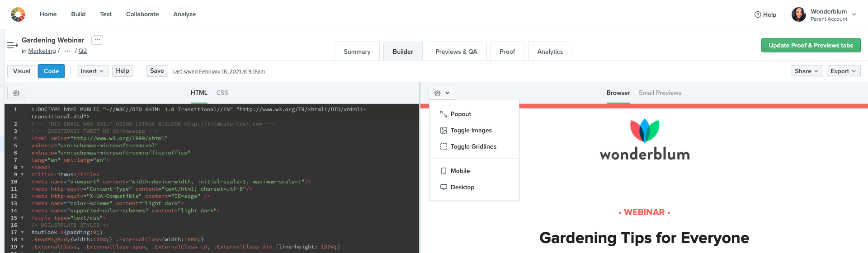This screenshot has height=253, width=868.
Task: Open the Share dropdown
Action: (807, 71)
